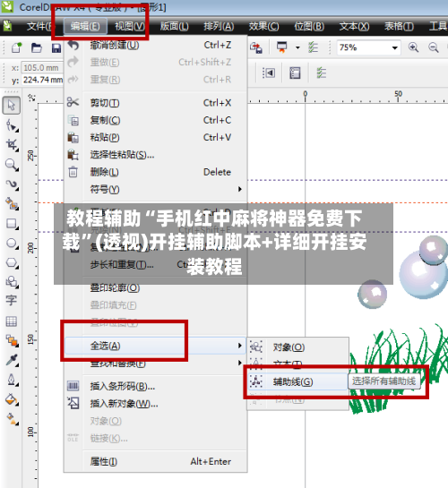Choose 插入新对象(W)... menu entry
448x488 pixels.
(x=156, y=404)
